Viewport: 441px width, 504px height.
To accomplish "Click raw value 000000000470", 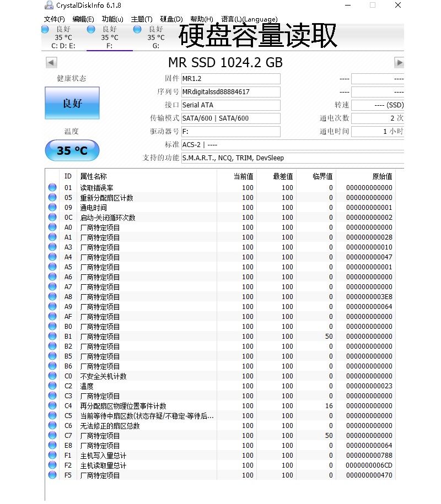I will tap(369, 475).
